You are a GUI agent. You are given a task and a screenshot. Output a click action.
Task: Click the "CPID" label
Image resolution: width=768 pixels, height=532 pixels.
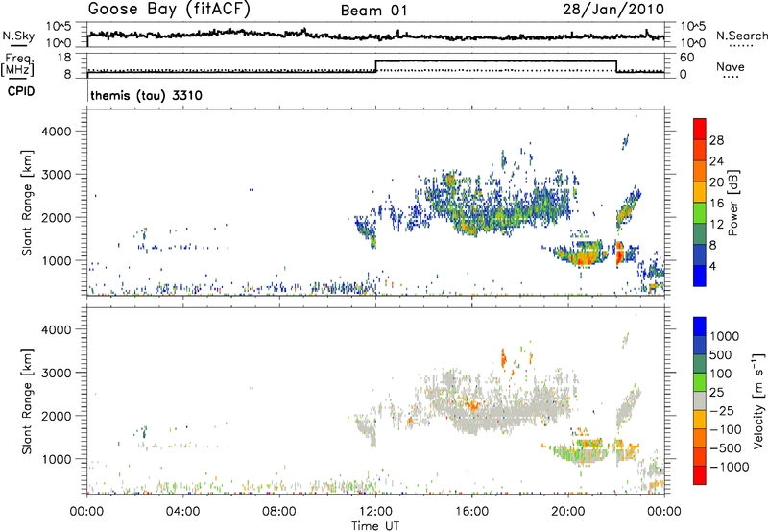(x=21, y=91)
